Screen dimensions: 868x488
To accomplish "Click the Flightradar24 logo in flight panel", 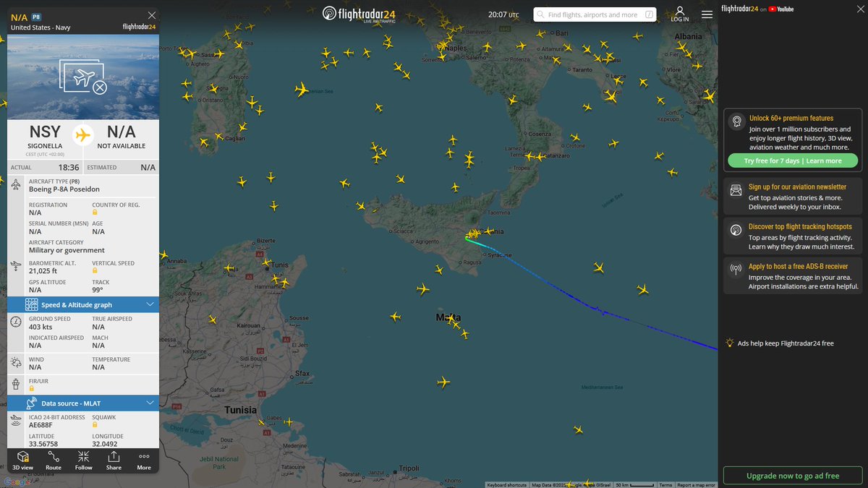I will (139, 27).
